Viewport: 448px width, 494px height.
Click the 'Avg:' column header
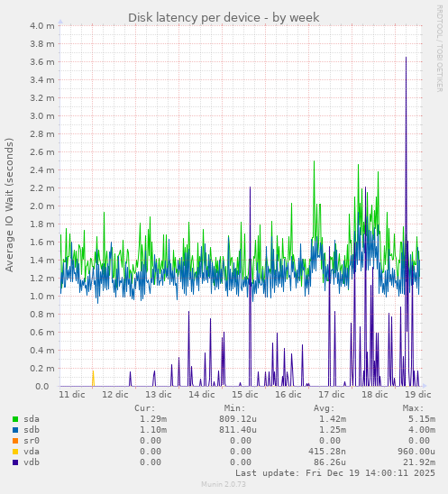pos(324,408)
